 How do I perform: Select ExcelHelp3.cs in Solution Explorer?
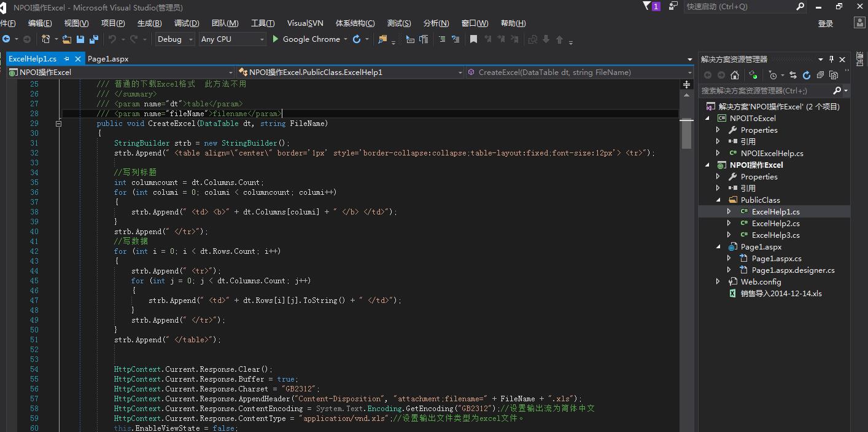775,235
